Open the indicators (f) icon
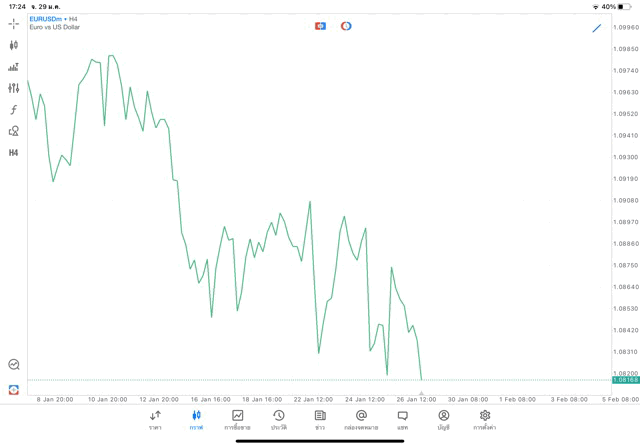640x447 pixels. [x=14, y=110]
